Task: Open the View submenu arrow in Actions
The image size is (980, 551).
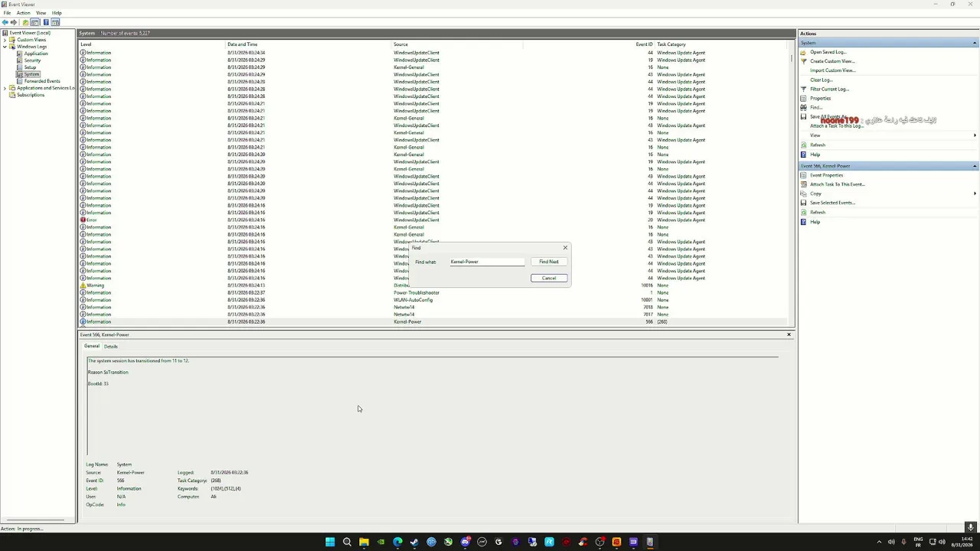Action: point(975,135)
